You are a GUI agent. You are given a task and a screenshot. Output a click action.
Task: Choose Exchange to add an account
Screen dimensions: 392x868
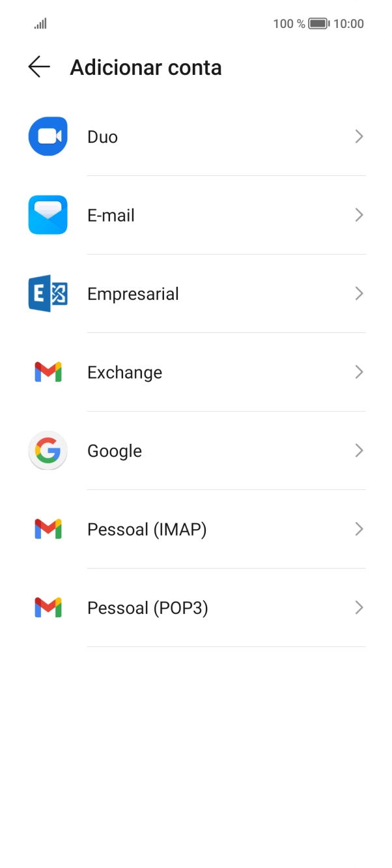[x=124, y=372]
